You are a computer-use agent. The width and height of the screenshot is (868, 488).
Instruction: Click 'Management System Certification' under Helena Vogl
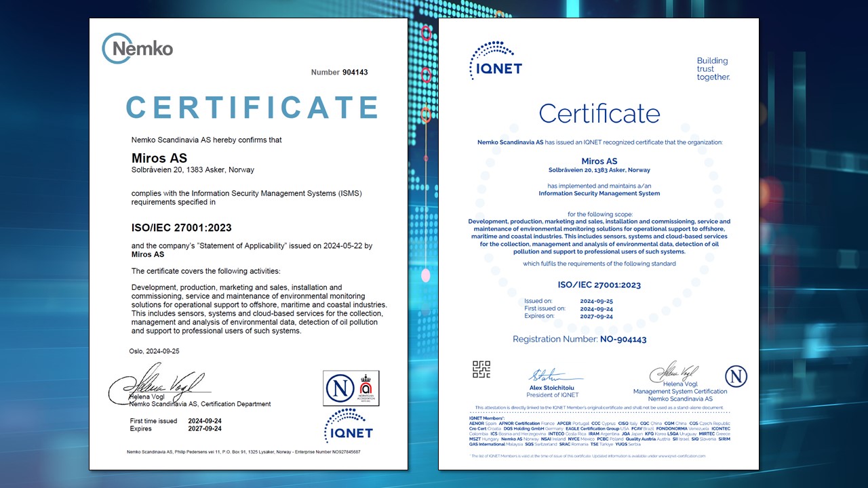pyautogui.click(x=680, y=391)
